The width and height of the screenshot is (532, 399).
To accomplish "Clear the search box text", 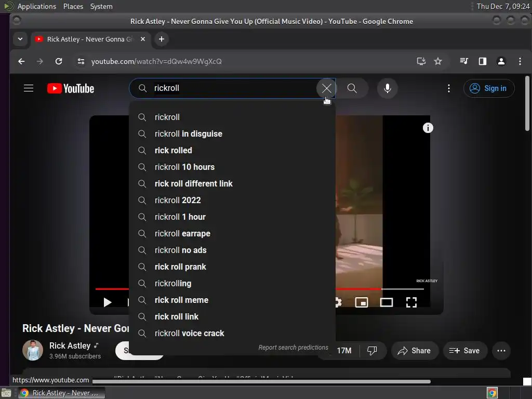I will pos(326,88).
